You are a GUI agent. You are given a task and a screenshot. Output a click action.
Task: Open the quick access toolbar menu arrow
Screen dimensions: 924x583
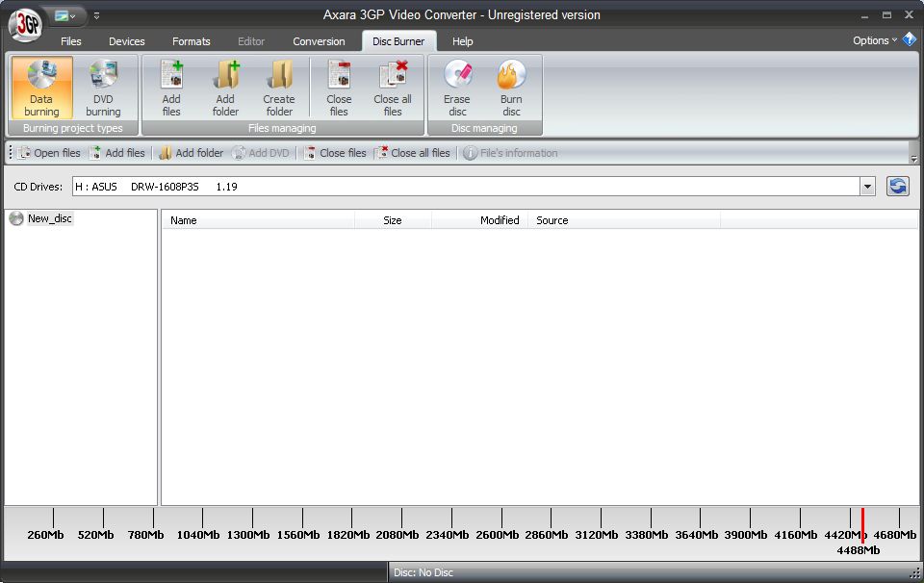(x=96, y=15)
